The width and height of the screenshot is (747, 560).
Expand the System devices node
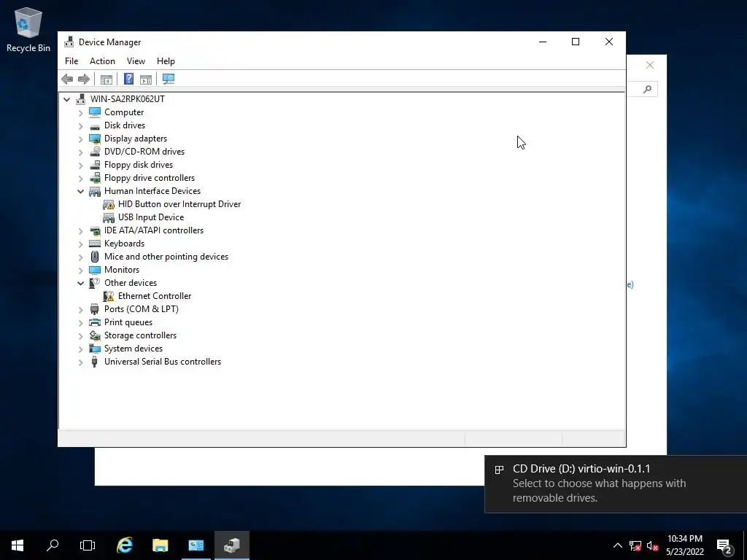point(80,349)
